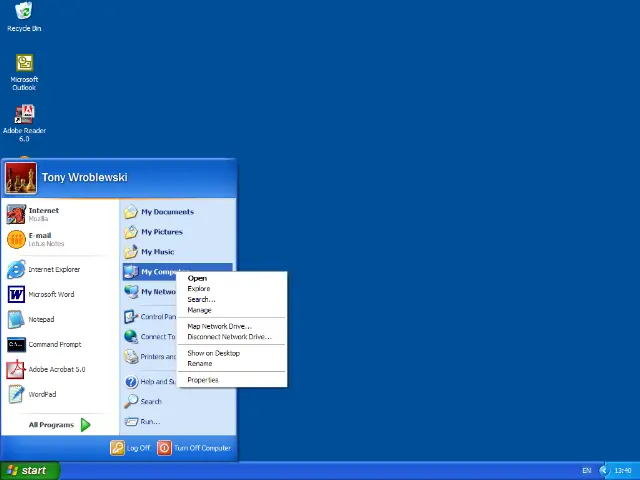
Task: Open the Recycle Bin desktop icon
Action: coord(24,17)
